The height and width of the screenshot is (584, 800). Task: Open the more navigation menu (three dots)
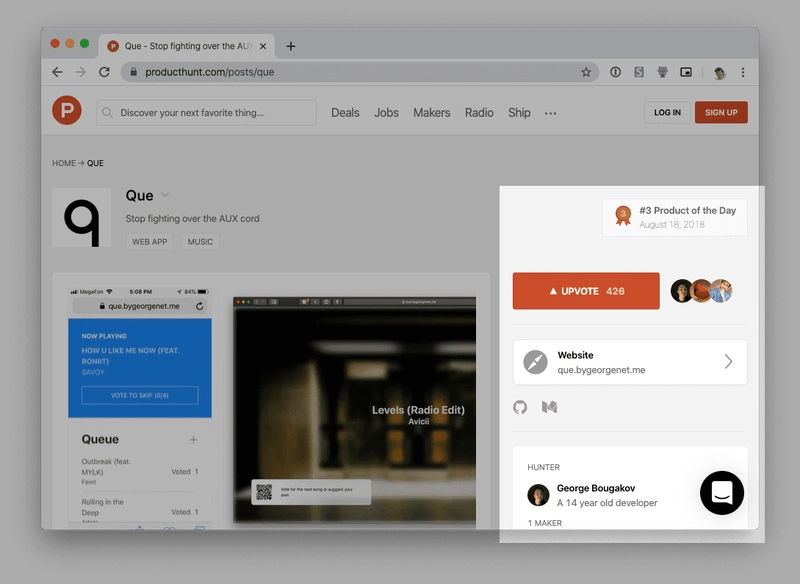(x=551, y=113)
